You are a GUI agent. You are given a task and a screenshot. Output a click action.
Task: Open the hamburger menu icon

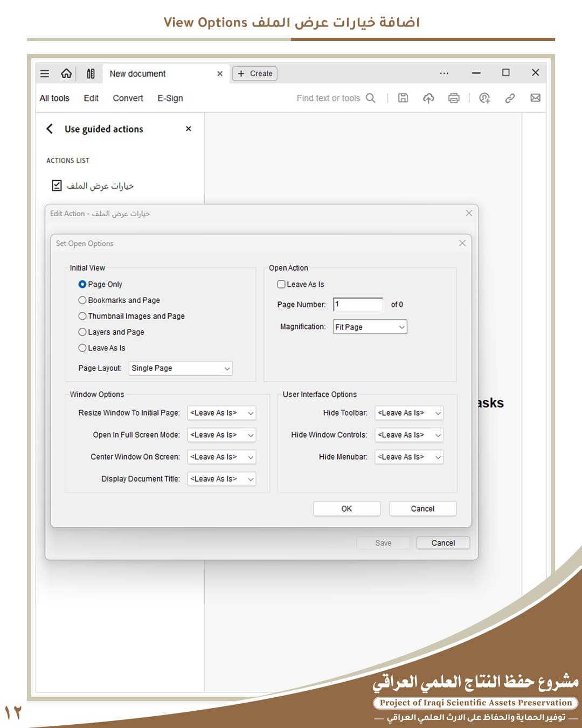(x=45, y=73)
